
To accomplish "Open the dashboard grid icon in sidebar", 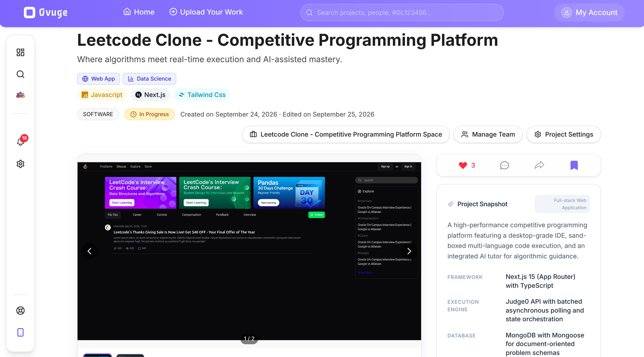I will (x=20, y=52).
